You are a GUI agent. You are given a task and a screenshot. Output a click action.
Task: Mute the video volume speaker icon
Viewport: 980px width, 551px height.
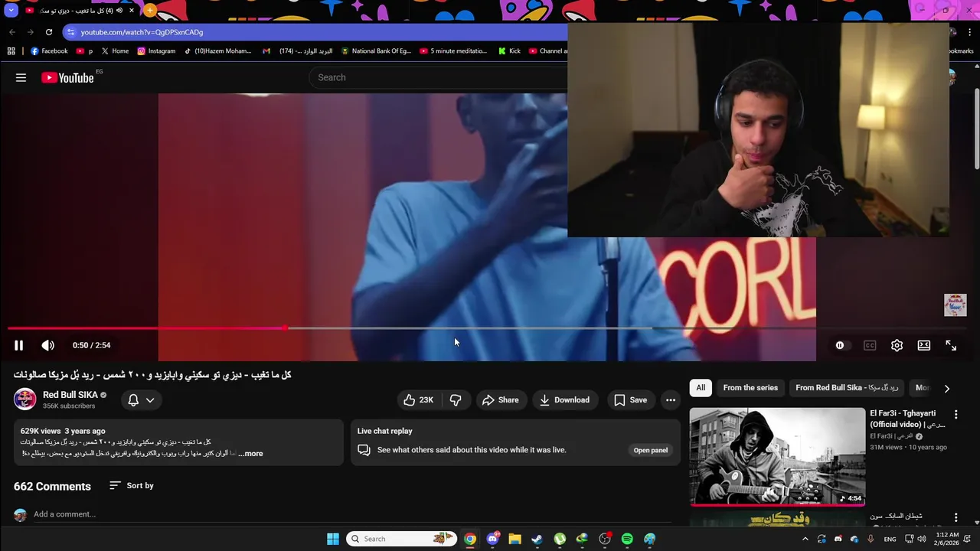(47, 345)
